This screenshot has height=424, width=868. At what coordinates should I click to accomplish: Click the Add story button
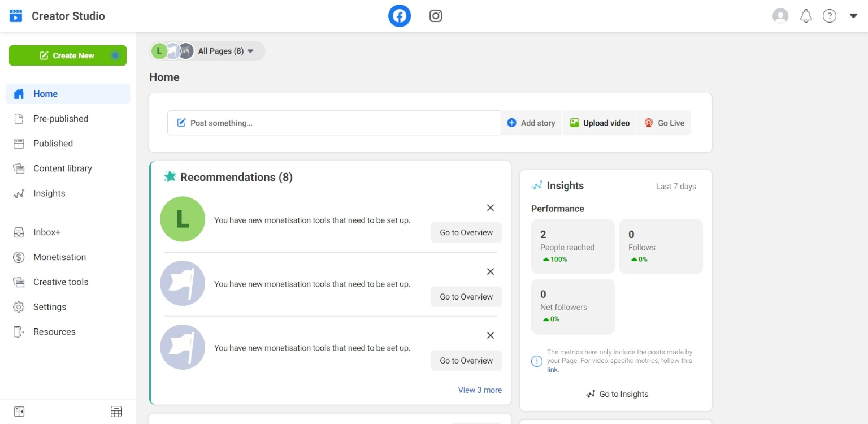point(531,123)
